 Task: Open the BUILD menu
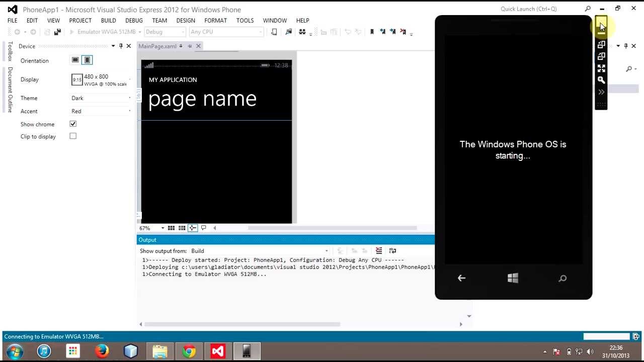click(x=109, y=21)
